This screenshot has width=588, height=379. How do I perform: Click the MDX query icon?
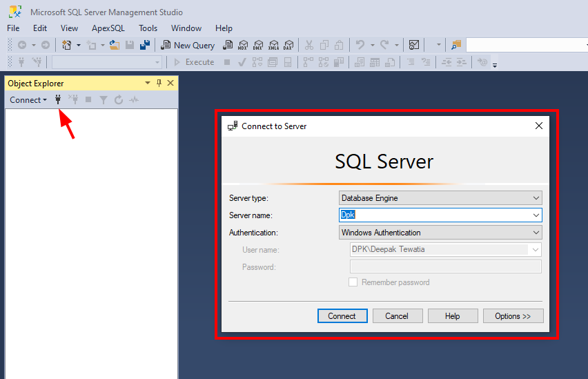(x=243, y=45)
